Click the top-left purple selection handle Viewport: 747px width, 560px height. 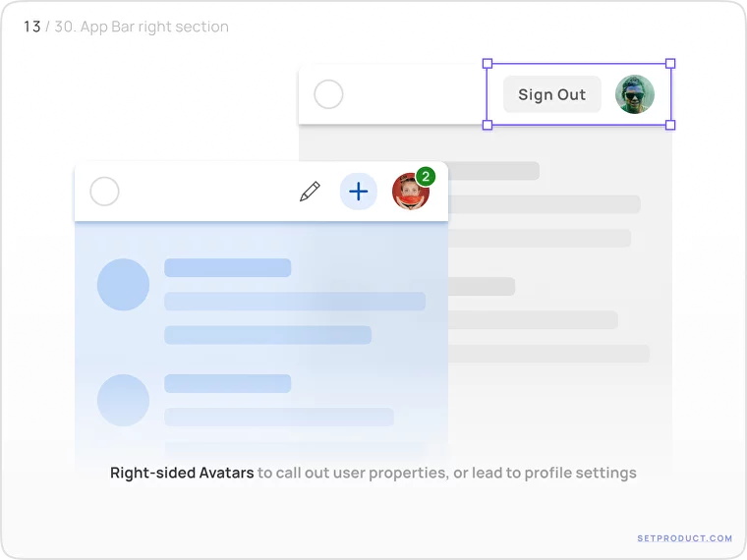tap(488, 64)
